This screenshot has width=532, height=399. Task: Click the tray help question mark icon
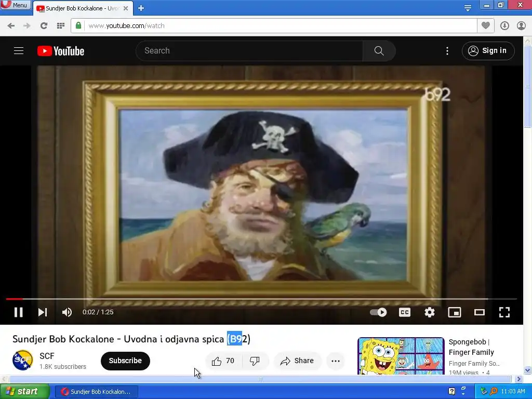451,392
